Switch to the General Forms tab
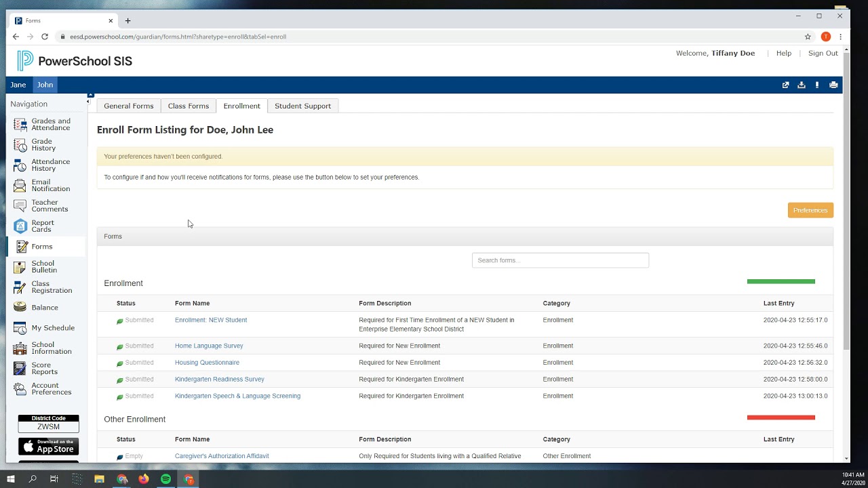The height and width of the screenshot is (488, 868). [x=129, y=106]
